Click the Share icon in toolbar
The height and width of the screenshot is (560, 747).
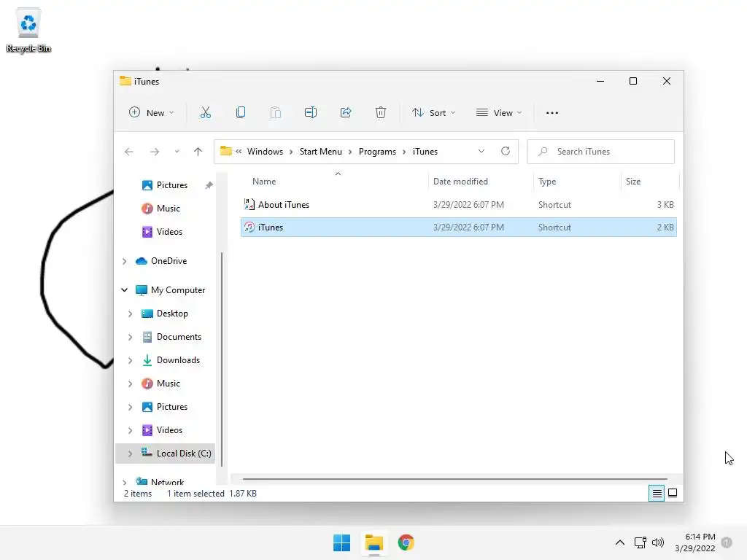pyautogui.click(x=346, y=113)
